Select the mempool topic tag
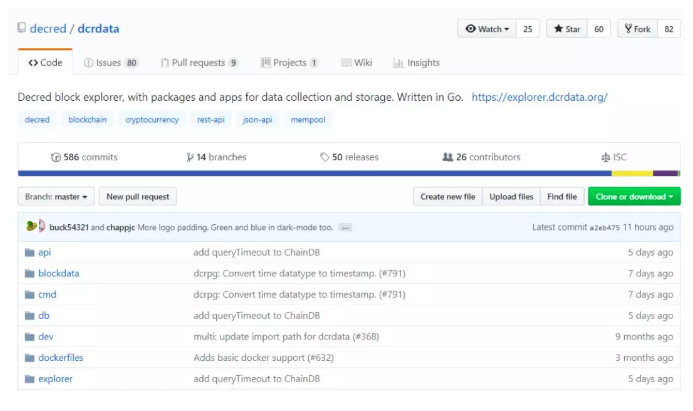Viewport: 693px width, 411px height. [308, 120]
